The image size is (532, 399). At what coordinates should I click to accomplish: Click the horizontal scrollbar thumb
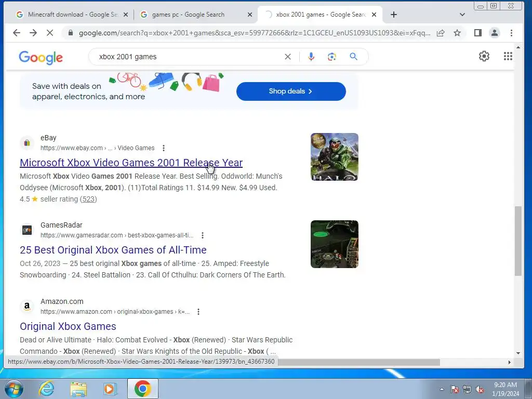pos(359,362)
